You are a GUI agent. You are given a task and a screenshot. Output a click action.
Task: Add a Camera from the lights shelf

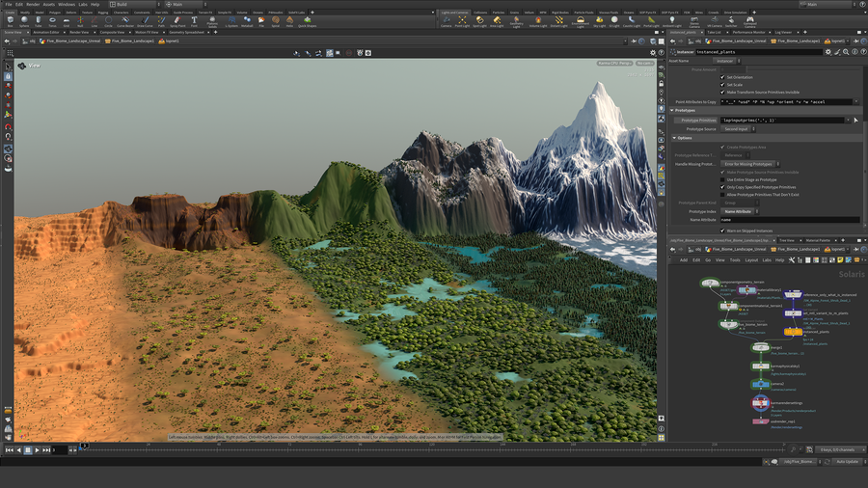coord(447,21)
